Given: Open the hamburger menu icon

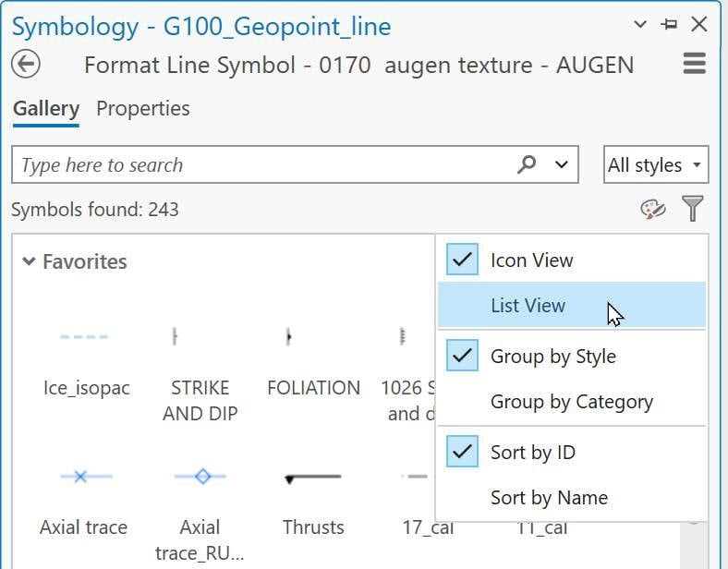Looking at the screenshot, I should click(x=695, y=64).
